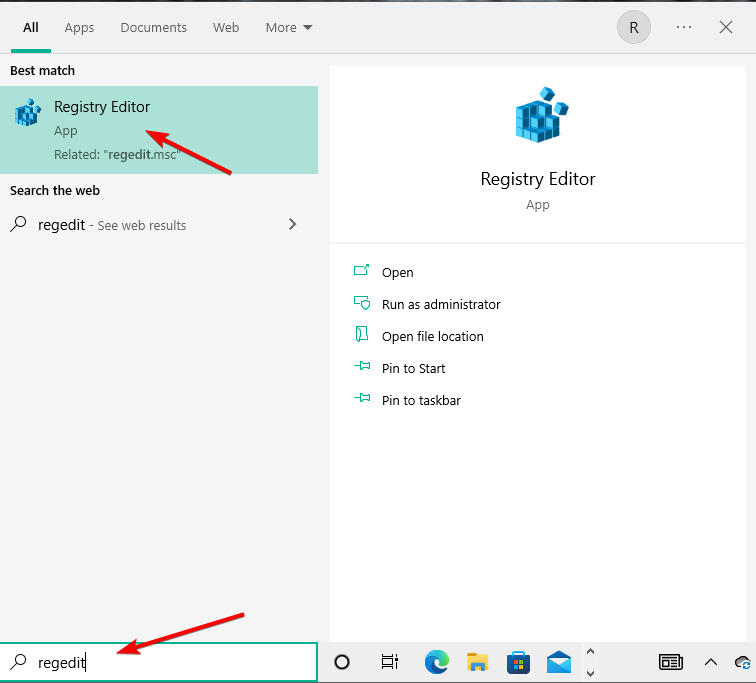Image resolution: width=756 pixels, height=683 pixels.
Task: Click the OneDrive sync tray icon
Action: click(743, 662)
